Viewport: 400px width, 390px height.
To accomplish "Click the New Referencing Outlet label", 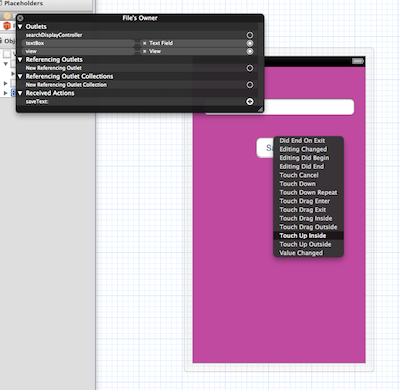I will click(54, 68).
